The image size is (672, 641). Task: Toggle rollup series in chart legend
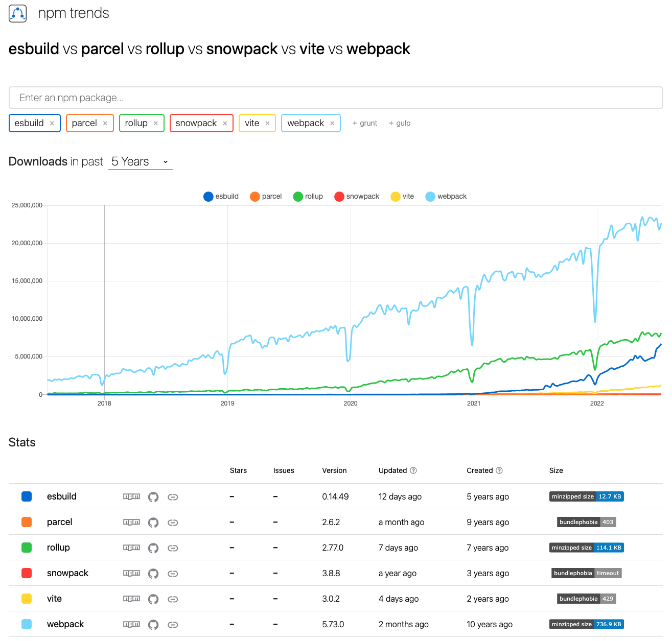point(308,197)
